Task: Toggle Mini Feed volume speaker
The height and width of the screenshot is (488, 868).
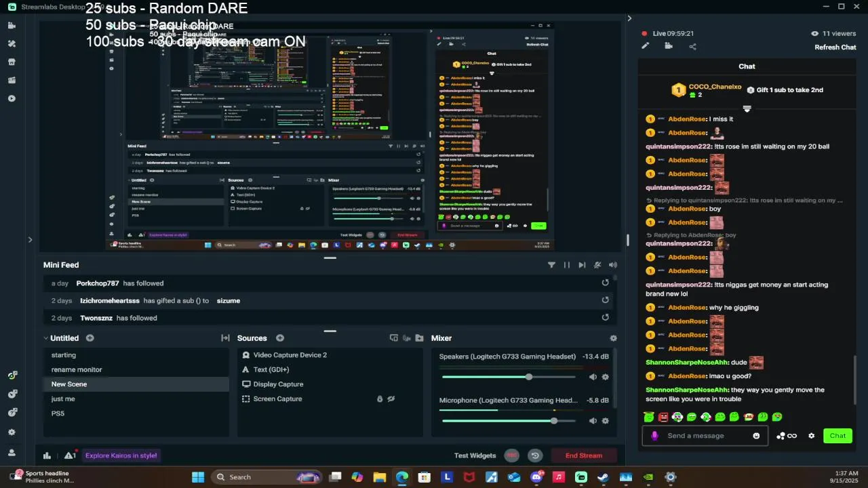Action: tap(613, 265)
